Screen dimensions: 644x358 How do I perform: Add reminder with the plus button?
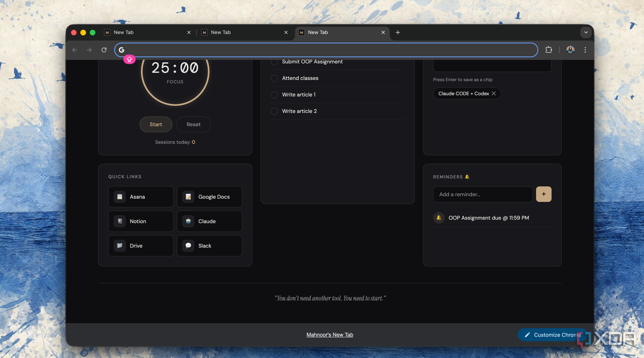(x=544, y=194)
